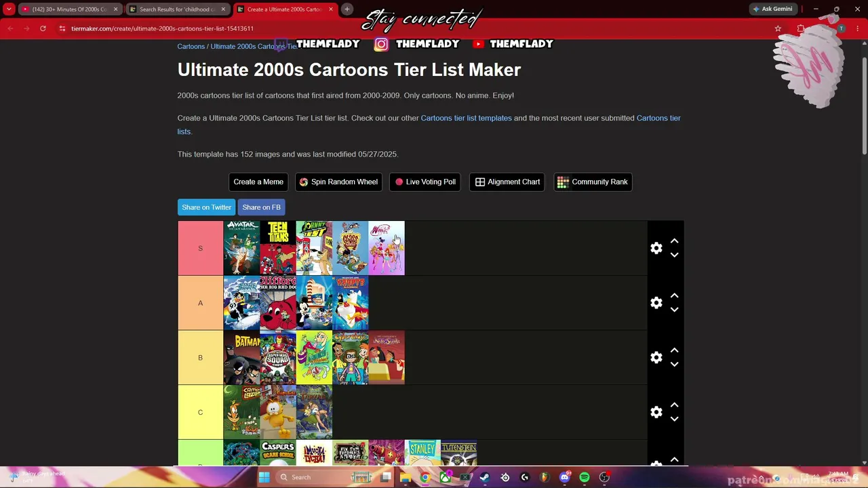Select the Johnny Test cartoon thumbnail
Viewport: 868px width, 488px height.
coord(314,248)
